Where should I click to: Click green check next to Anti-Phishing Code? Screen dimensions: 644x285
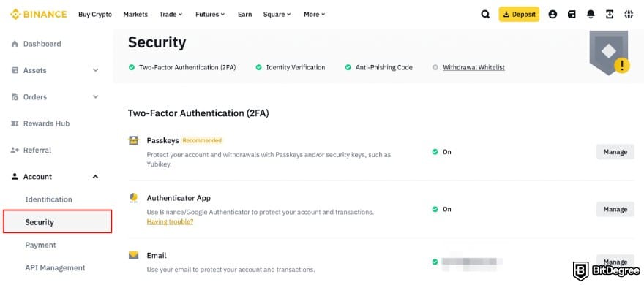tap(348, 68)
